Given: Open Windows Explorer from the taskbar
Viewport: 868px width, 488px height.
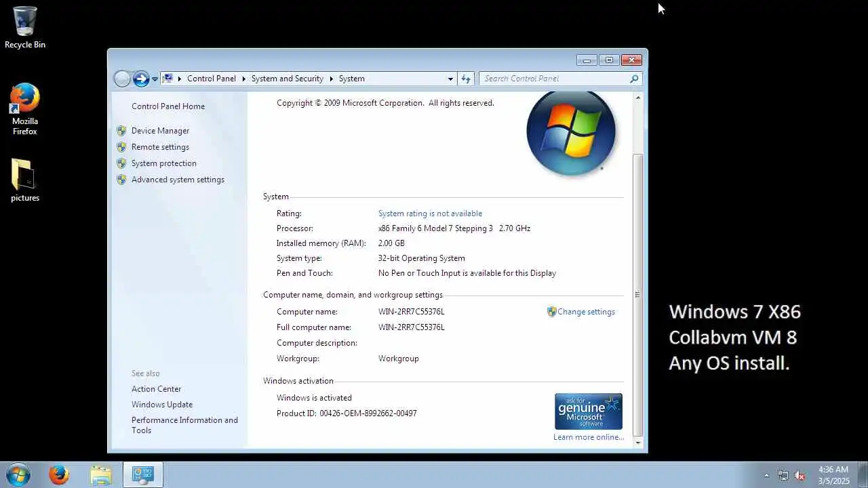Looking at the screenshot, I should pos(101,475).
